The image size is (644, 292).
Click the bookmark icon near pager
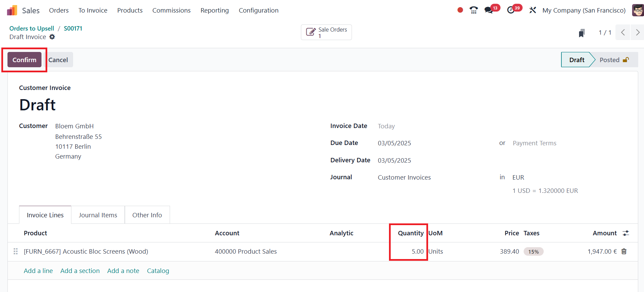pyautogui.click(x=582, y=33)
